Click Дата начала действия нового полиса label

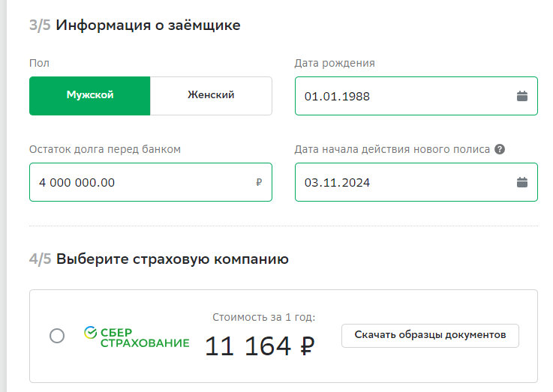[392, 149]
